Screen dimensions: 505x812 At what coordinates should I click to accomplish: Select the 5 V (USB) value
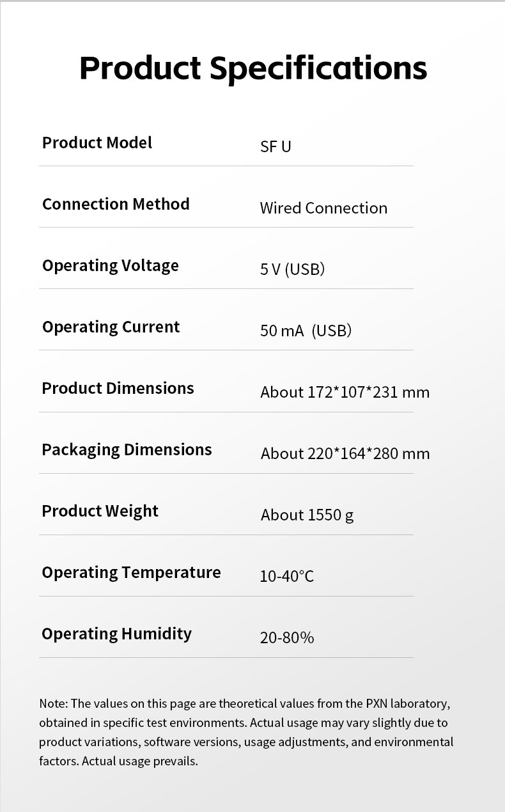pyautogui.click(x=292, y=269)
